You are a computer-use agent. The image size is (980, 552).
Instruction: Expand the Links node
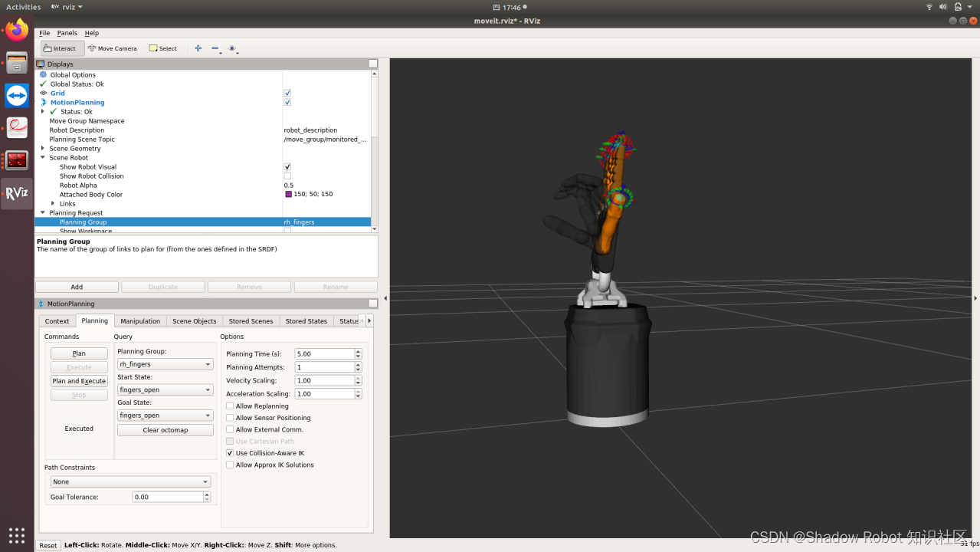coord(53,203)
